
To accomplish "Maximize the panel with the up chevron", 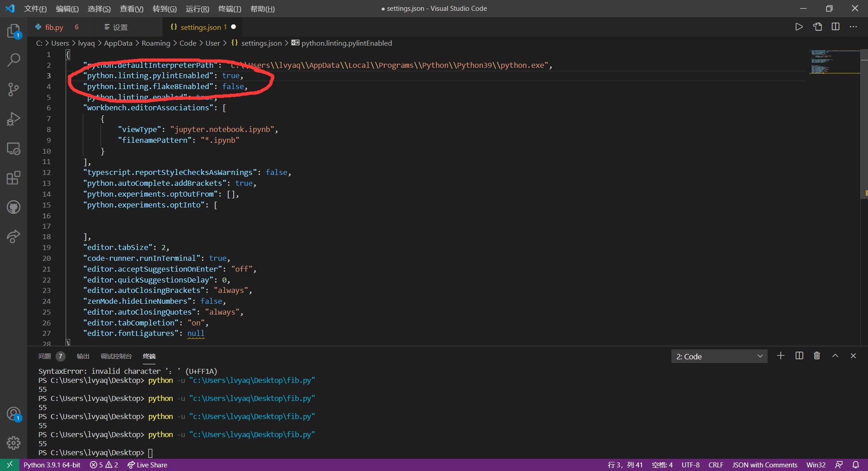I will (x=835, y=356).
